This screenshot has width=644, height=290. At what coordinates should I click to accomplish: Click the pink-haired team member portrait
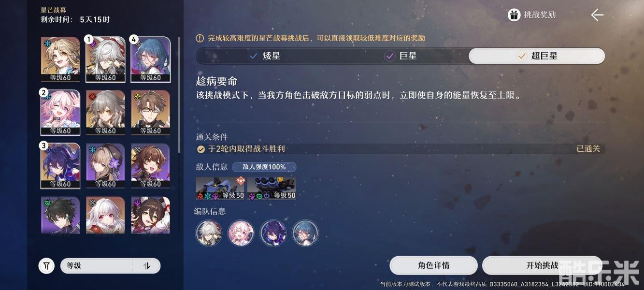(241, 232)
